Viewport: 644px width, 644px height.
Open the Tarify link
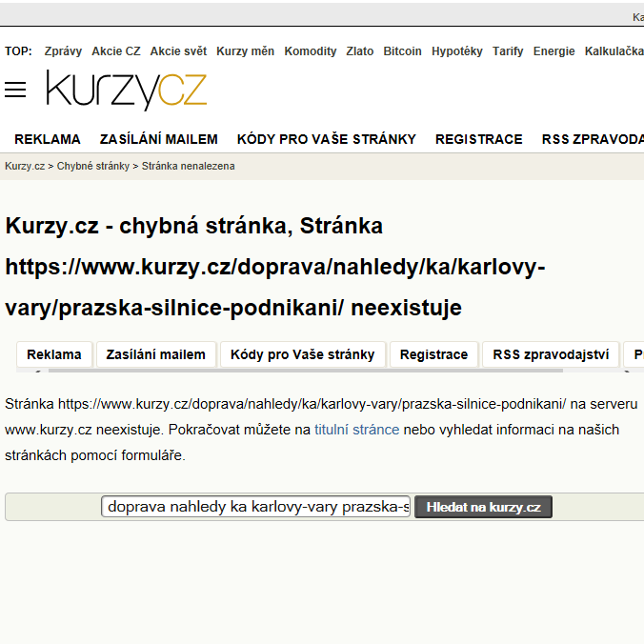508,51
